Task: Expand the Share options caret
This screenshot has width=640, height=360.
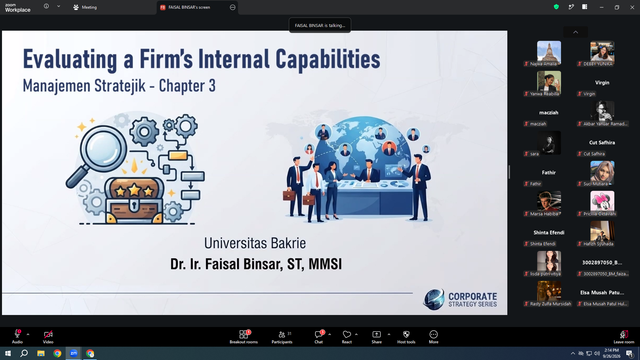Action: pyautogui.click(x=389, y=334)
